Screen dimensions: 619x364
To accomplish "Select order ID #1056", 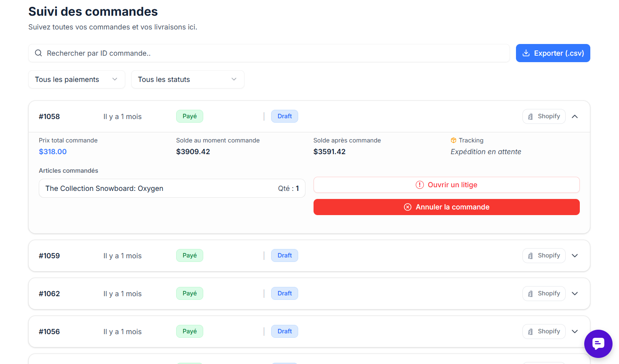I will click(x=49, y=332).
